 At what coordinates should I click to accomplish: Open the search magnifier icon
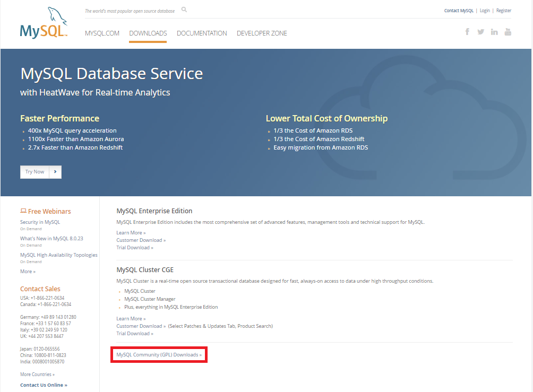tap(184, 10)
